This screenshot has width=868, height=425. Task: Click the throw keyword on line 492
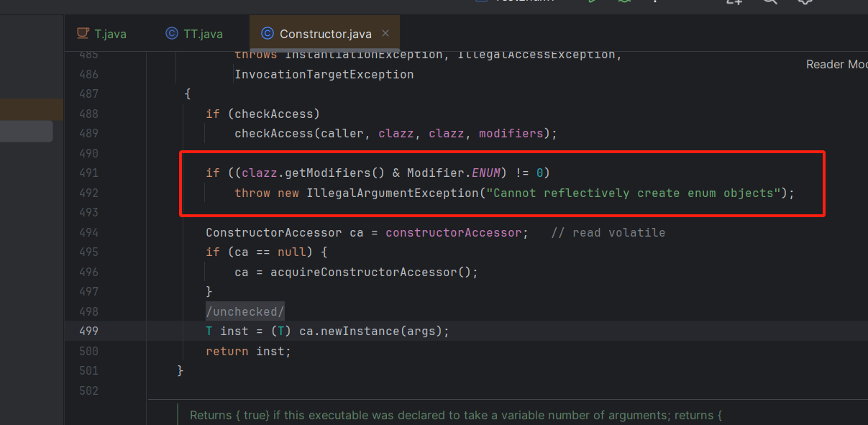(252, 193)
